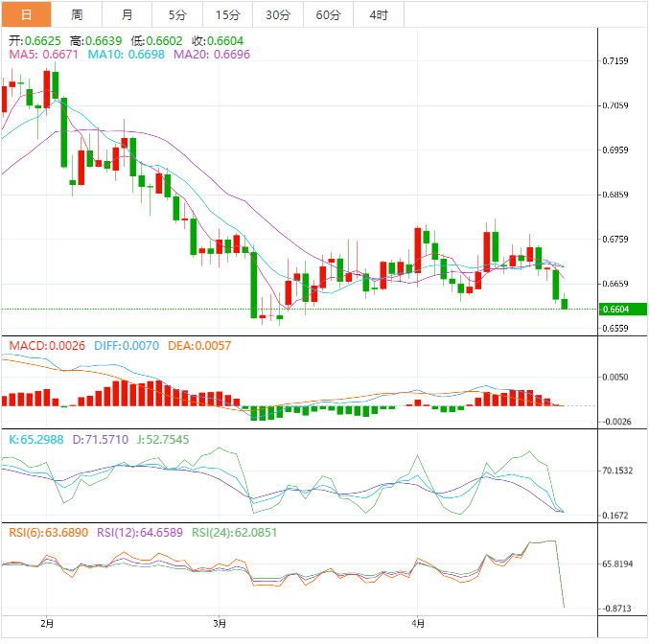Click the 3月 date axis marker
Screen dimensions: 649x644
point(220,623)
